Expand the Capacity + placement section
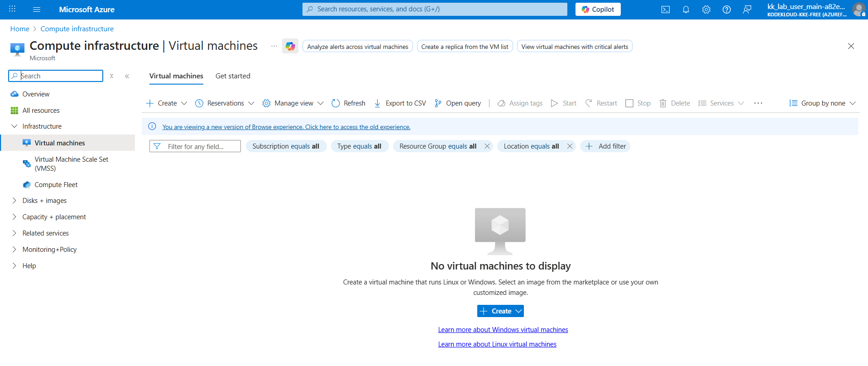This screenshot has width=868, height=366. click(14, 217)
